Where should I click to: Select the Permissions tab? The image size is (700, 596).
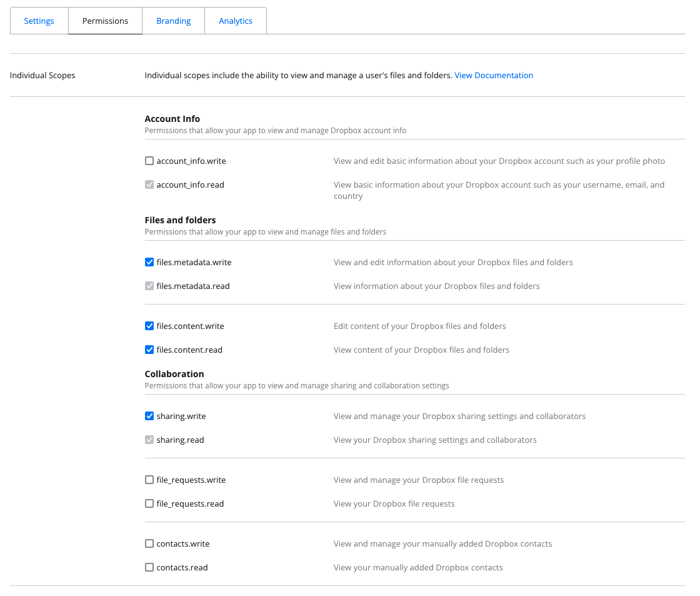pos(106,21)
